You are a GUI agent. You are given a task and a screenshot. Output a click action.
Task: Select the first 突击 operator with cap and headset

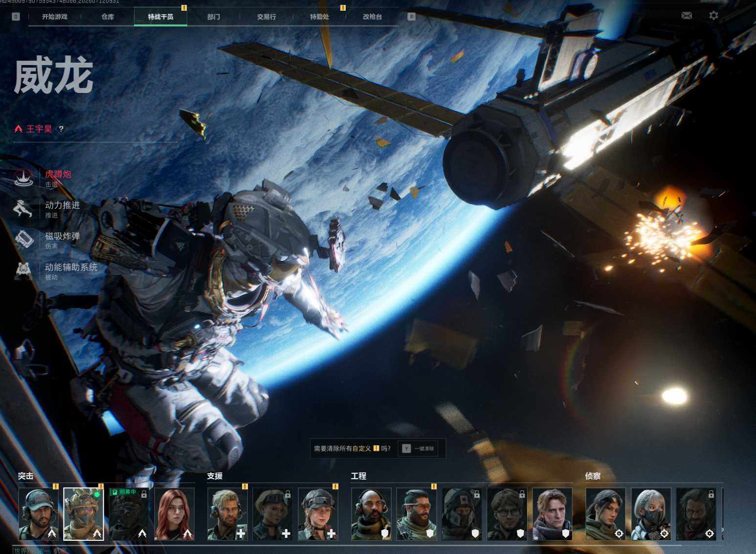click(39, 514)
